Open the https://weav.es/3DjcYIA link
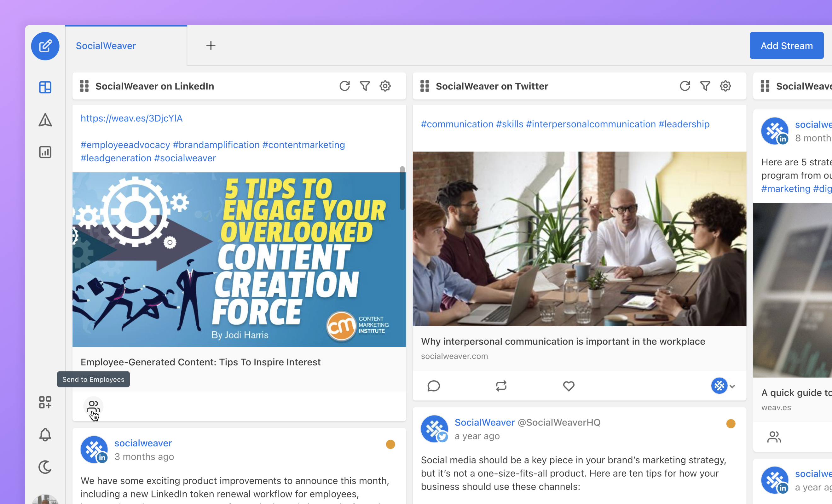The height and width of the screenshot is (504, 832). (132, 118)
